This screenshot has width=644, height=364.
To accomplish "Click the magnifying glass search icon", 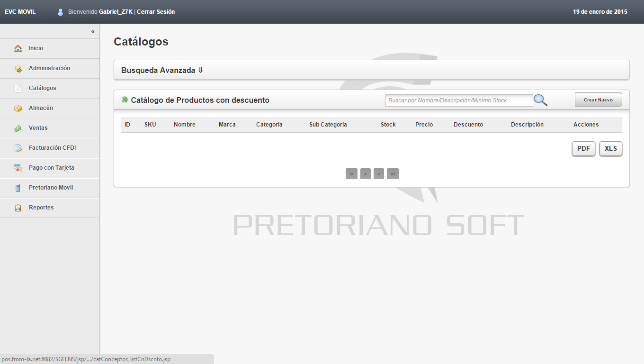I will 540,100.
